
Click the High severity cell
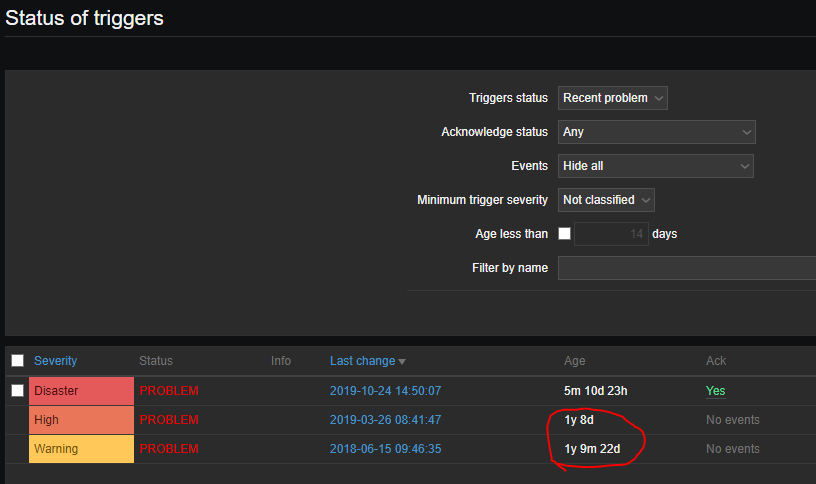pos(81,420)
